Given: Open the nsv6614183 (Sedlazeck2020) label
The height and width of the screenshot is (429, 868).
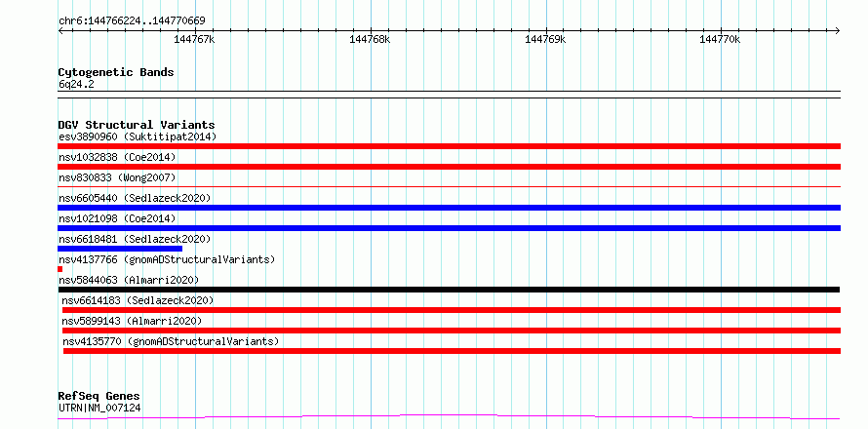Looking at the screenshot, I should click(138, 300).
